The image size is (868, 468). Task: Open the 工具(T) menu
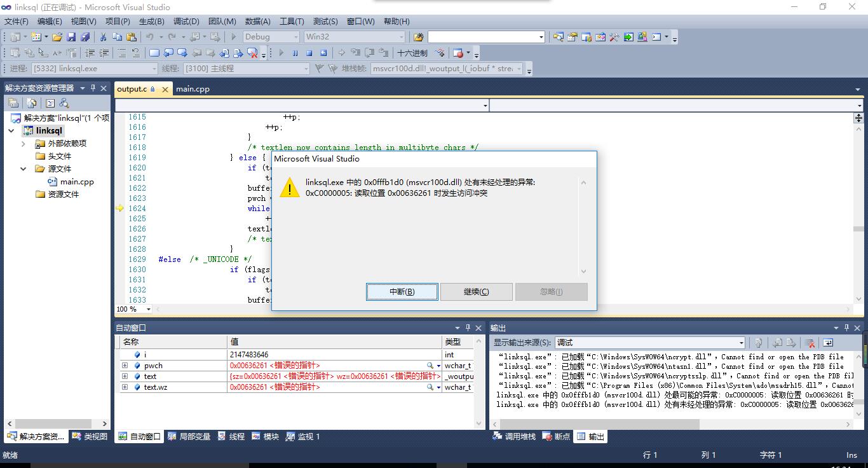coord(292,21)
